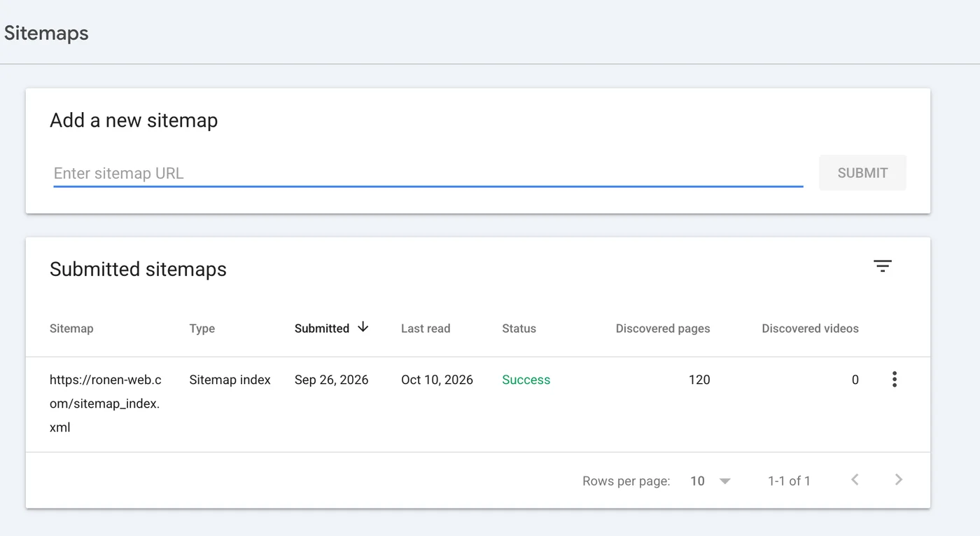The width and height of the screenshot is (980, 536).
Task: Sort by the Submitted column header
Action: [x=322, y=329]
